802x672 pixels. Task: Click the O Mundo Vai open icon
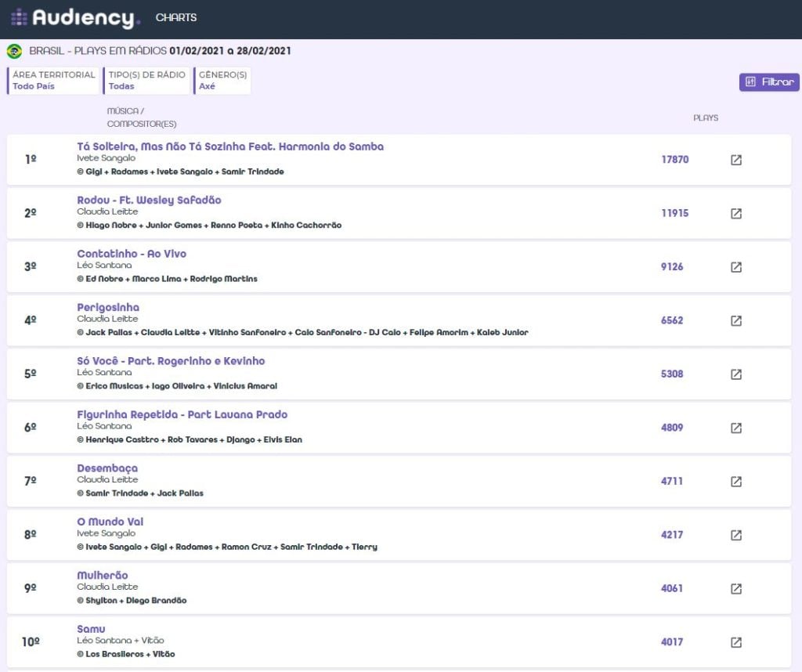(735, 535)
